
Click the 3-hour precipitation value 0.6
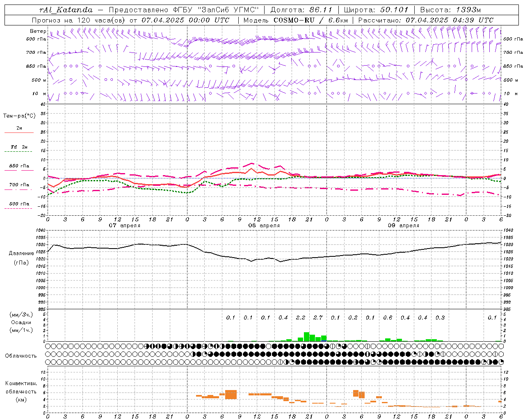click(388, 317)
